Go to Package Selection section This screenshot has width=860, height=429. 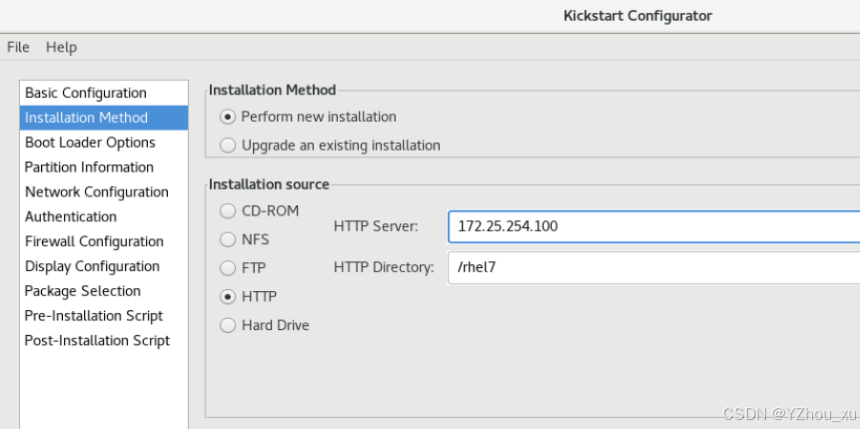(x=83, y=291)
